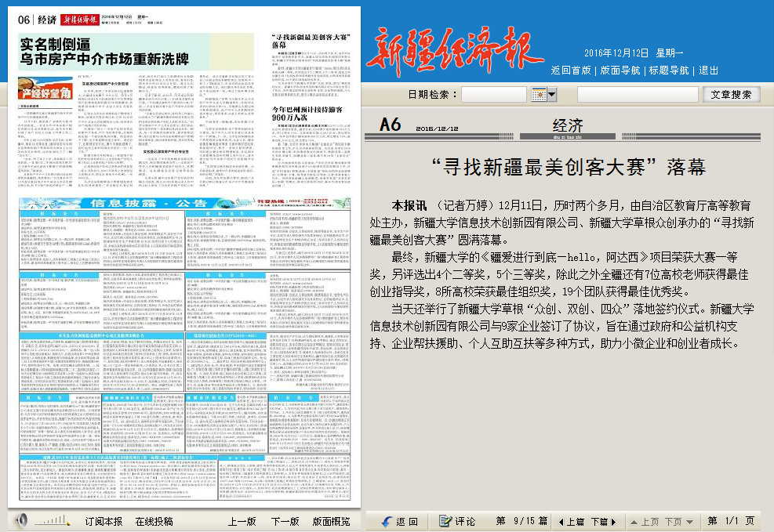Click article title "寻找新疆最美创客大赛"落幕 in reader
Viewport: 774px width, 532px height.
[x=569, y=168]
